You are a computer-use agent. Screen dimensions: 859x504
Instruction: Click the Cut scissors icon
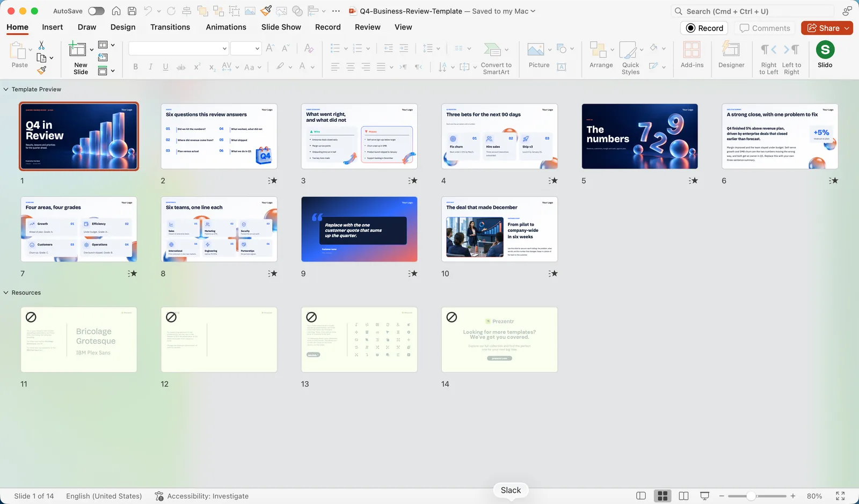(41, 45)
